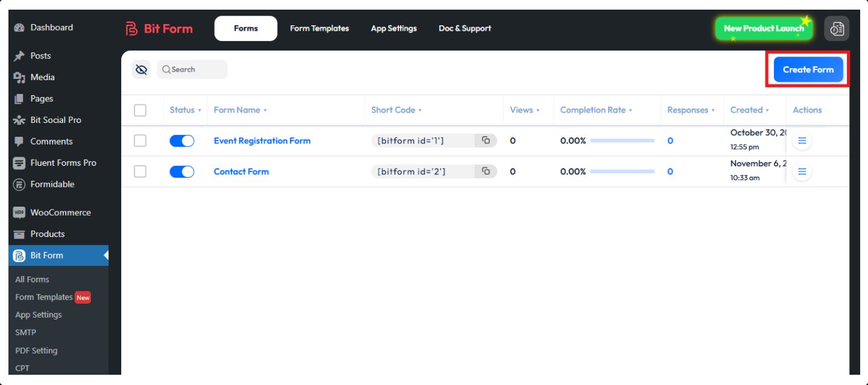Click the Bit Form logo

(x=159, y=28)
